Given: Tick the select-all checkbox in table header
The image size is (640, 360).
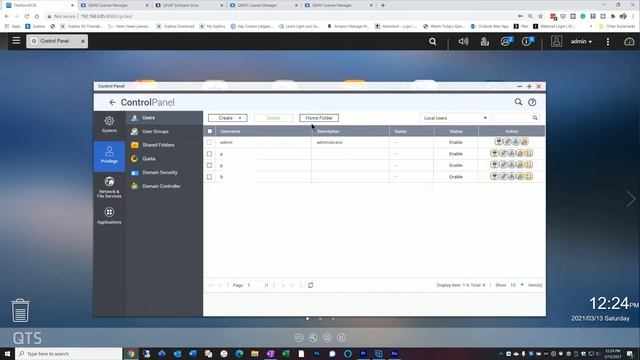Looking at the screenshot, I should [210, 131].
